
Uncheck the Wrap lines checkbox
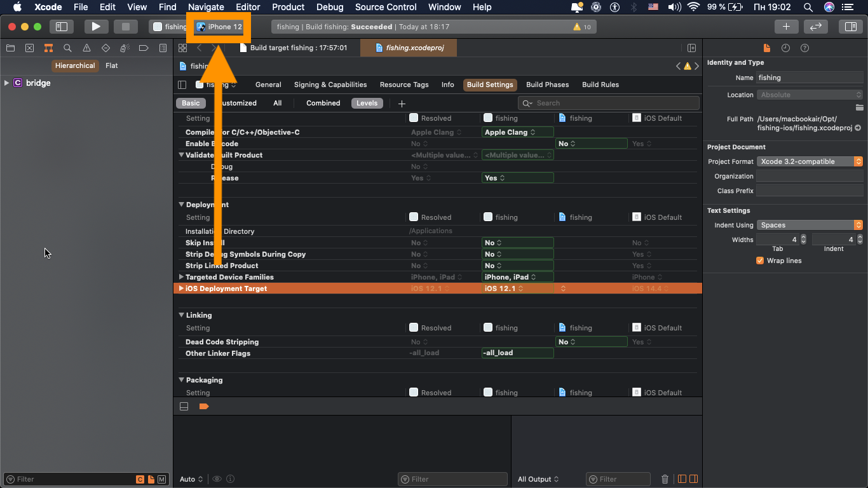point(760,261)
